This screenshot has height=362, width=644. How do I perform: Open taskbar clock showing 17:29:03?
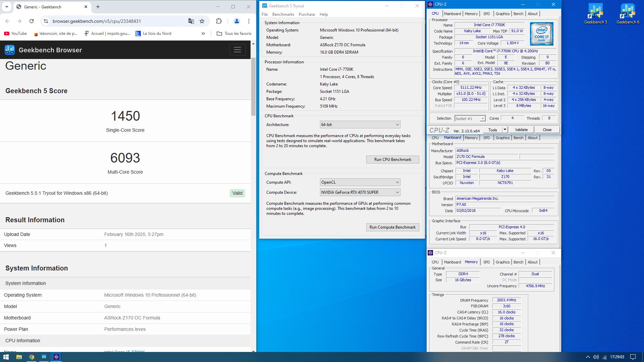[617, 357]
